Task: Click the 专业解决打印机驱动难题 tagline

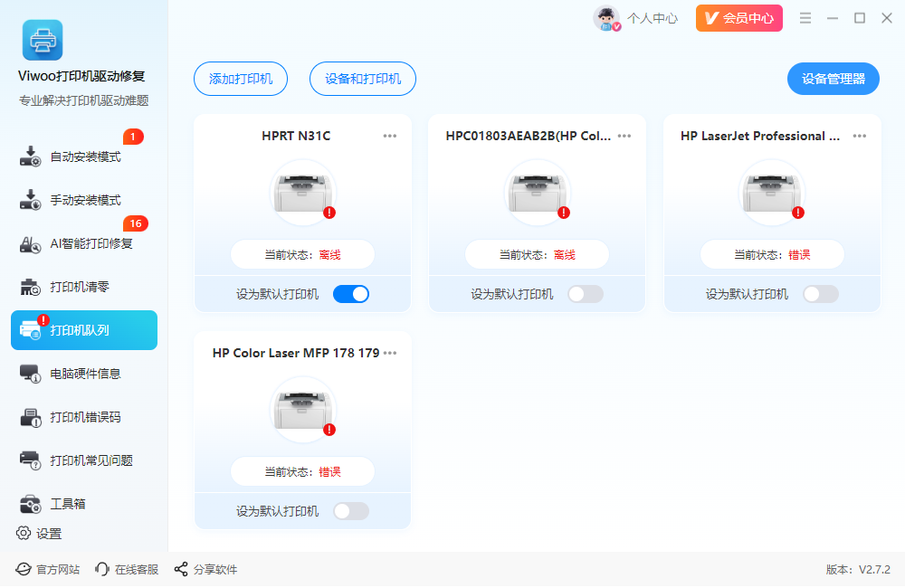Action: 83,101
